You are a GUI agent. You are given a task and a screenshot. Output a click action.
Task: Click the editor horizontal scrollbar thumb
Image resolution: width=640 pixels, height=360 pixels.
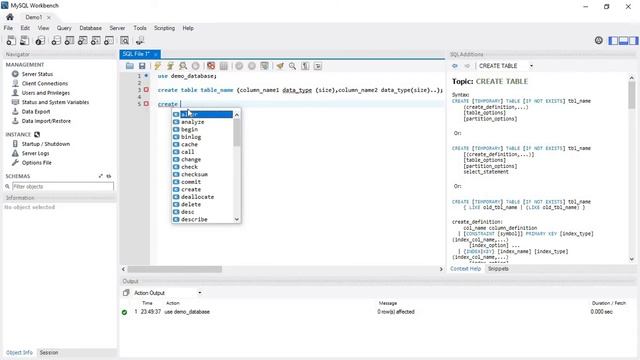[175, 269]
